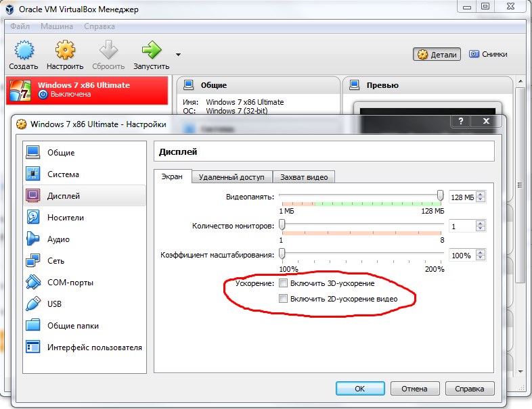Decrease video memory with down spinner
Image resolution: width=532 pixels, height=409 pixels.
click(481, 199)
